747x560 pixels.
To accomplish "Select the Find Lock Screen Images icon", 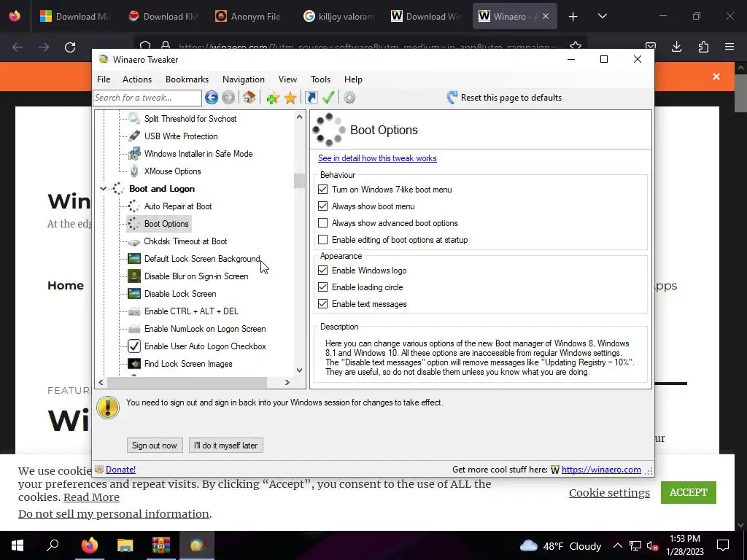I will (134, 364).
